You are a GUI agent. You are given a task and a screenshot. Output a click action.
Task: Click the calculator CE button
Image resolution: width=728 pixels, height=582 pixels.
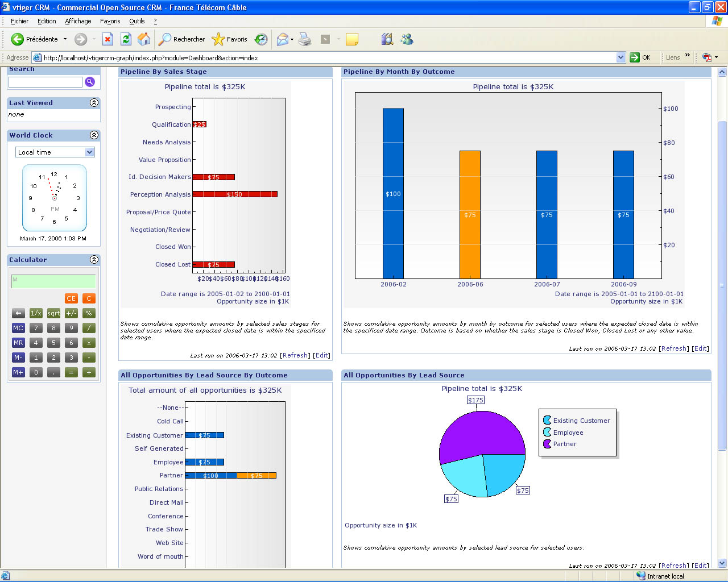point(71,298)
